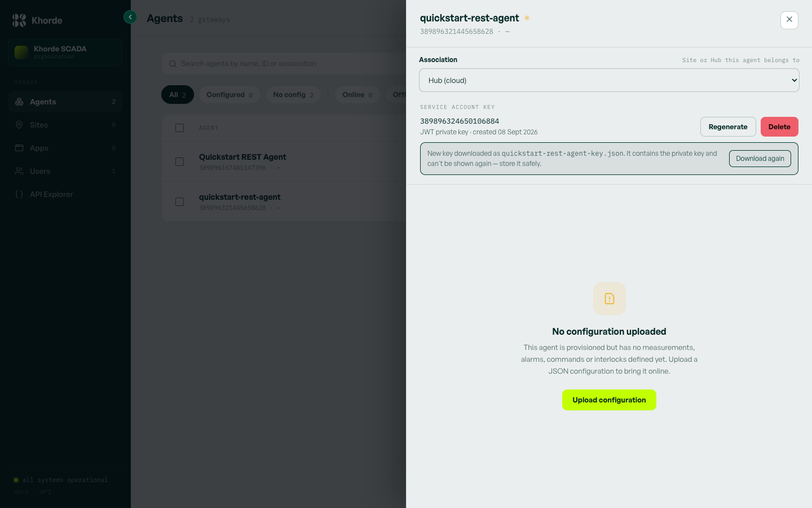The height and width of the screenshot is (508, 812).
Task: Collapse the sidebar with the chevron button
Action: pos(130,17)
